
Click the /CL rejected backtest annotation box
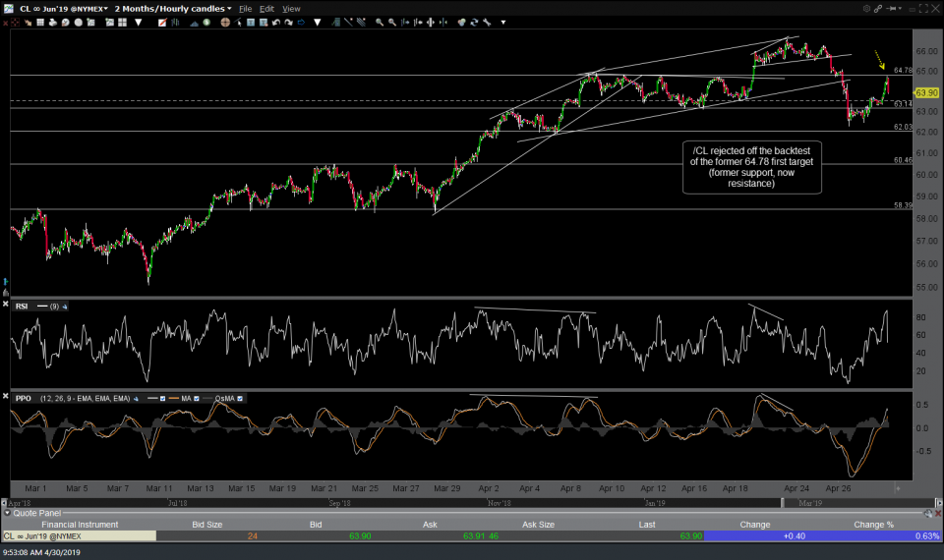pos(751,167)
